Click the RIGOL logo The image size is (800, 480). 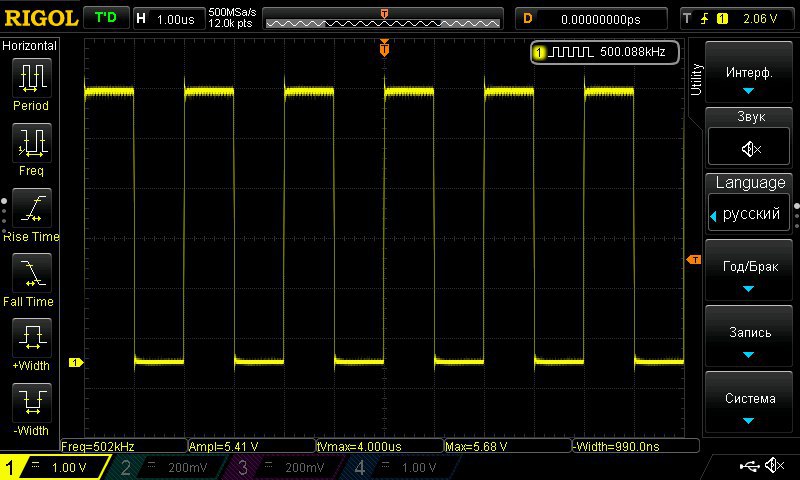(41, 18)
